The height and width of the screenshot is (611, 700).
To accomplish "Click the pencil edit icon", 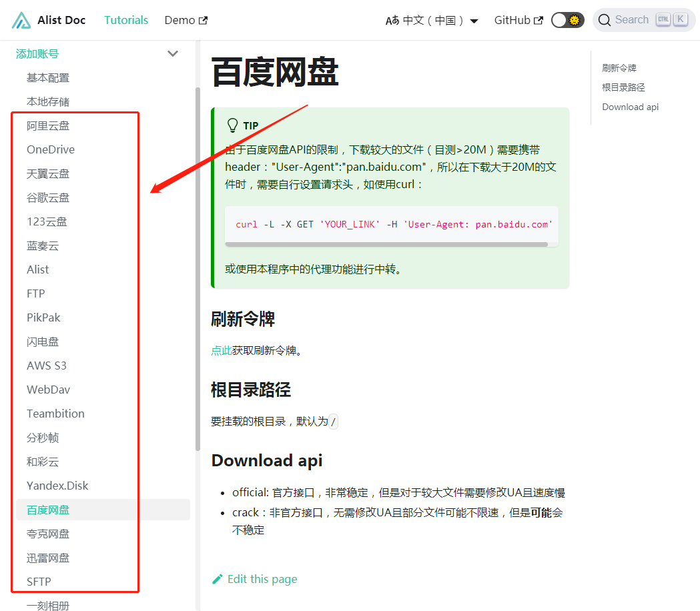I will coord(217,579).
